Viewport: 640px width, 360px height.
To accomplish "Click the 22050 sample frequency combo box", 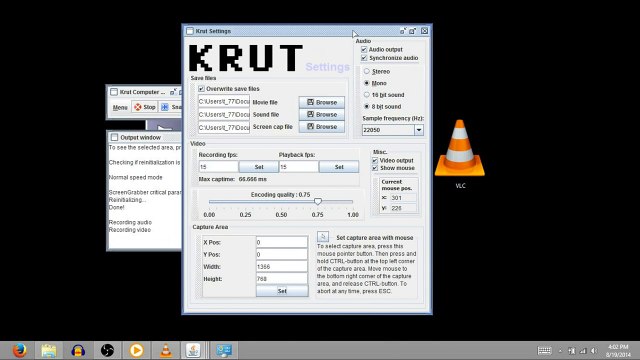I will click(x=392, y=130).
